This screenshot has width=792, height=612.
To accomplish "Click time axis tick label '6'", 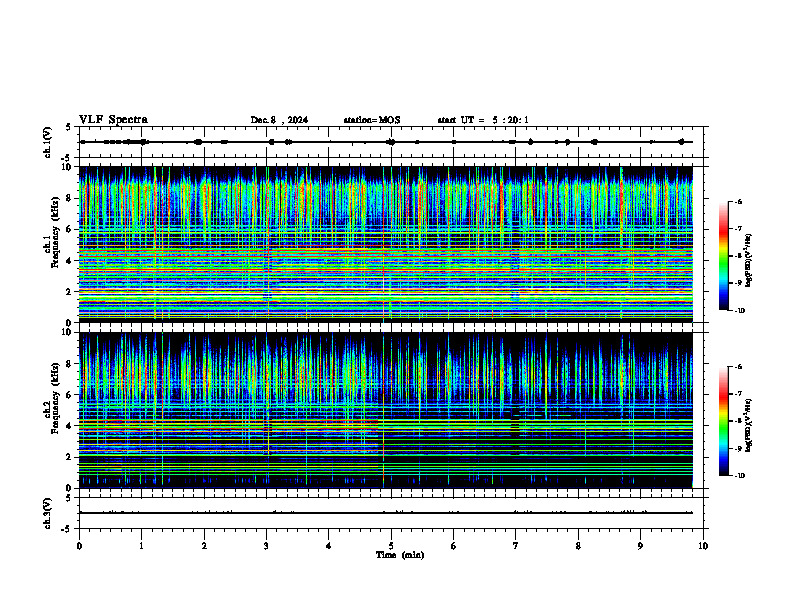I will [x=454, y=546].
